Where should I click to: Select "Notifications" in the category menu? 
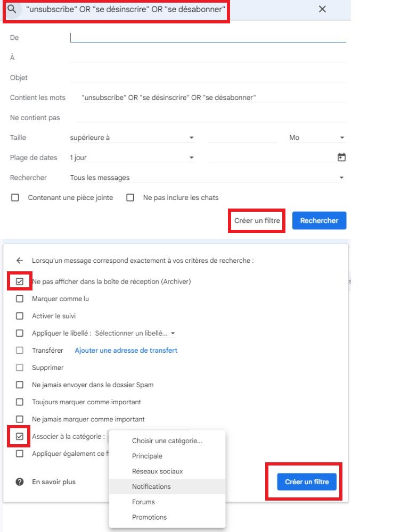151,486
